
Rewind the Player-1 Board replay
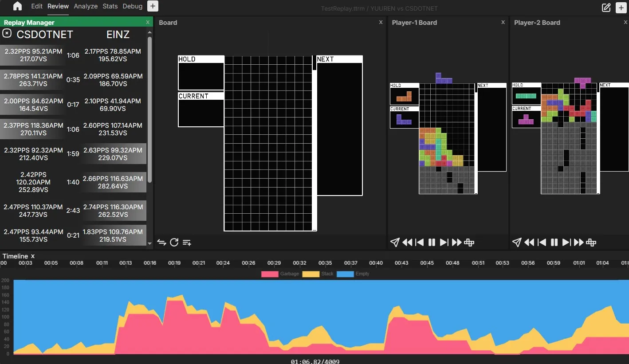pyautogui.click(x=407, y=243)
